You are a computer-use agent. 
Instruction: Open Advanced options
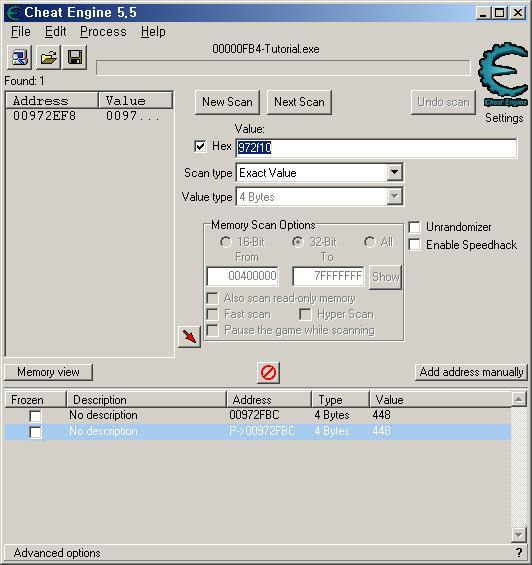coord(57,553)
